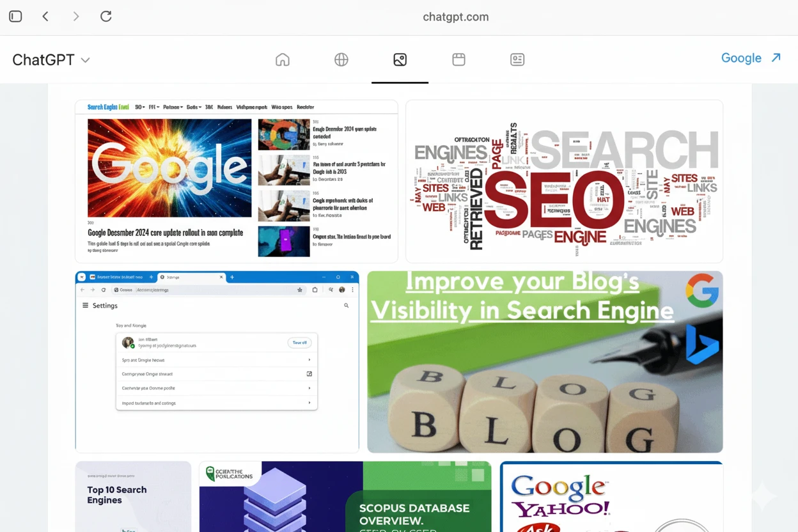This screenshot has width=798, height=532.
Task: Select the images tab icon
Action: click(x=400, y=59)
